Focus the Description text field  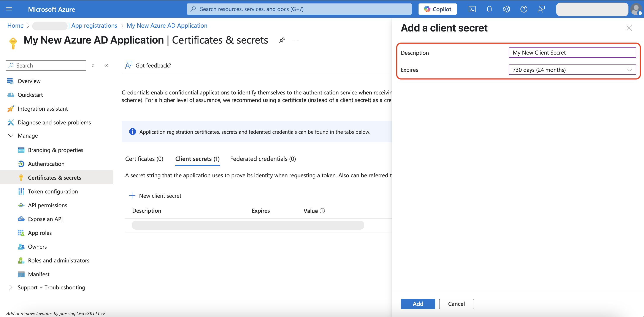572,53
